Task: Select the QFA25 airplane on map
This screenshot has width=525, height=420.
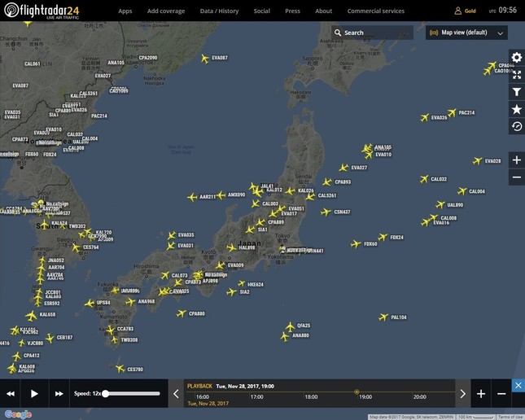Action: [290, 326]
